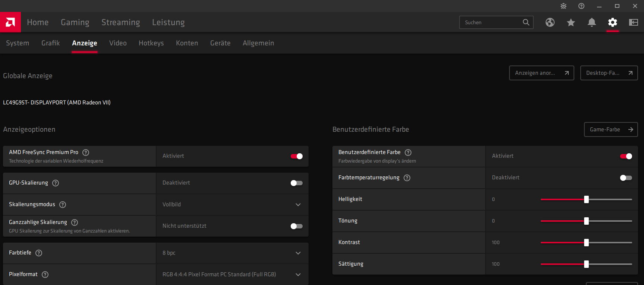Image resolution: width=644 pixels, height=285 pixels.
Task: Open the Gaming menu
Action: [x=75, y=22]
